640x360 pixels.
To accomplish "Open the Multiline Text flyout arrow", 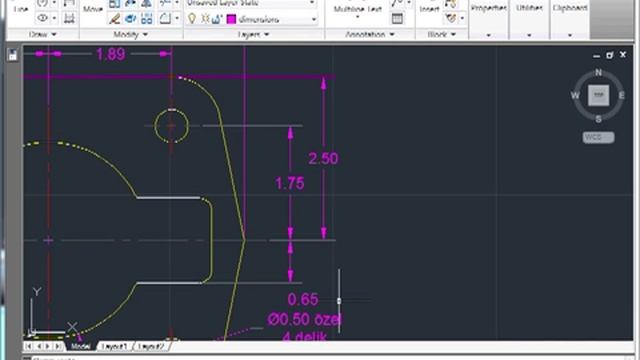I will (x=358, y=17).
